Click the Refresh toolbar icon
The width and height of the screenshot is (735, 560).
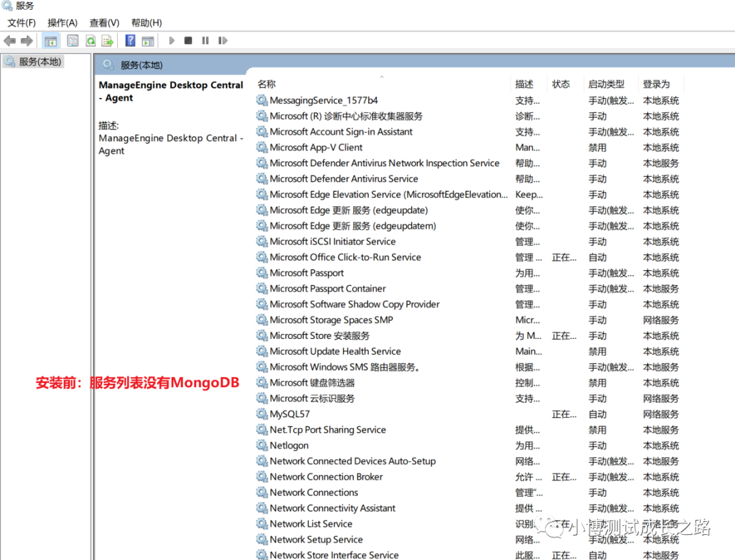click(91, 41)
